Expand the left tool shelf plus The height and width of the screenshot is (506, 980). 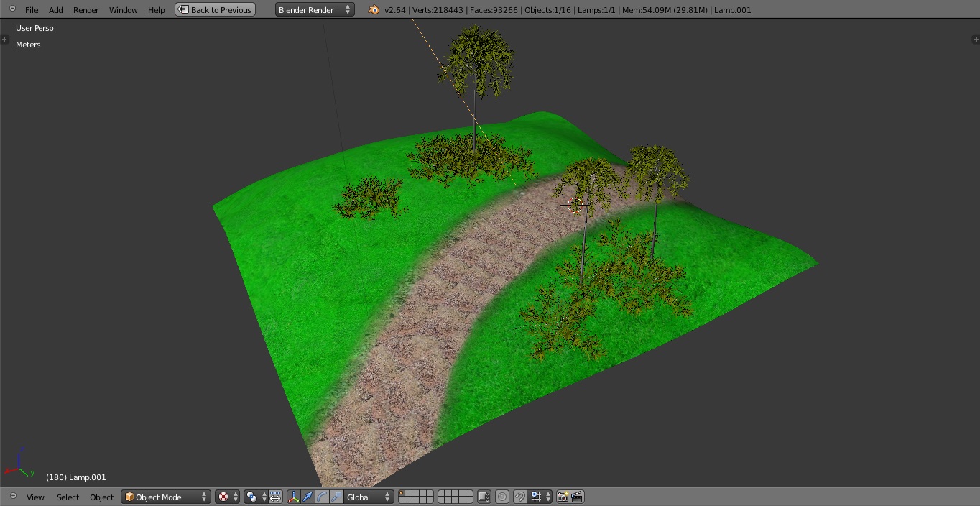click(4, 39)
